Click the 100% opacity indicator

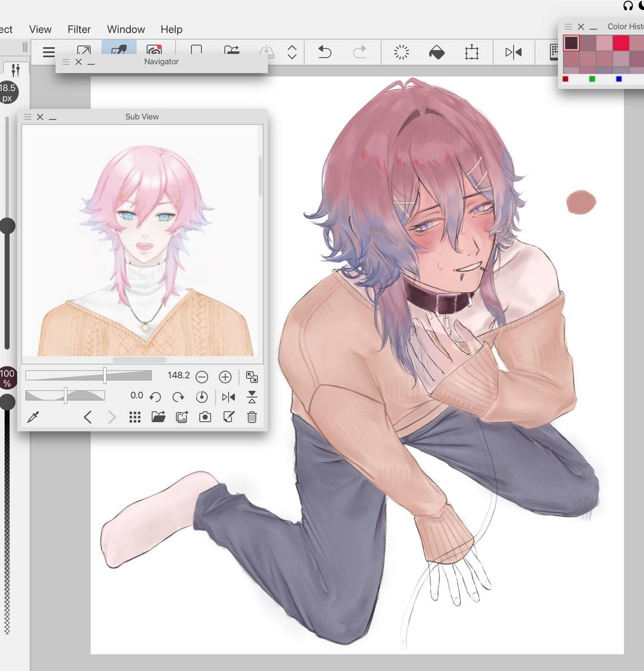pos(7,378)
